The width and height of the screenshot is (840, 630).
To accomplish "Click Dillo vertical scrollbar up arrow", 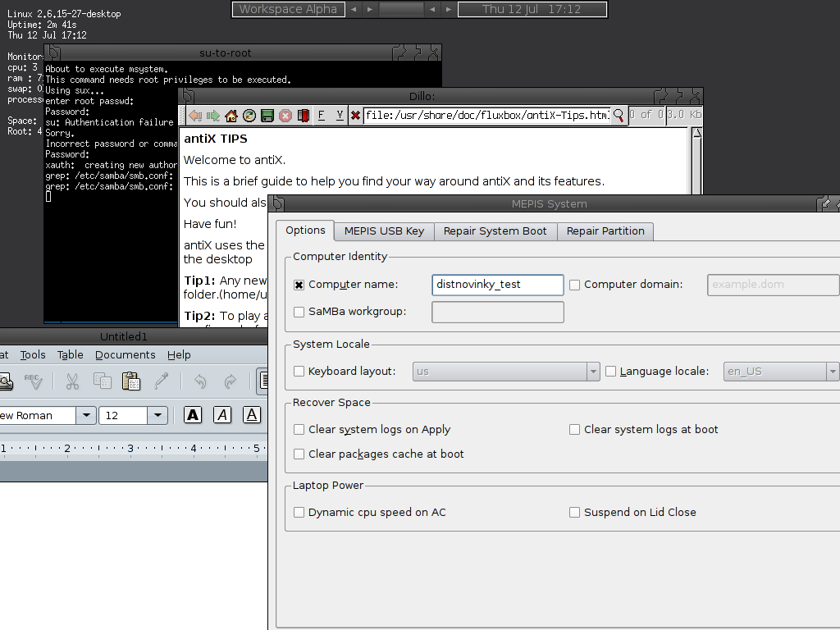I will pyautogui.click(x=696, y=133).
